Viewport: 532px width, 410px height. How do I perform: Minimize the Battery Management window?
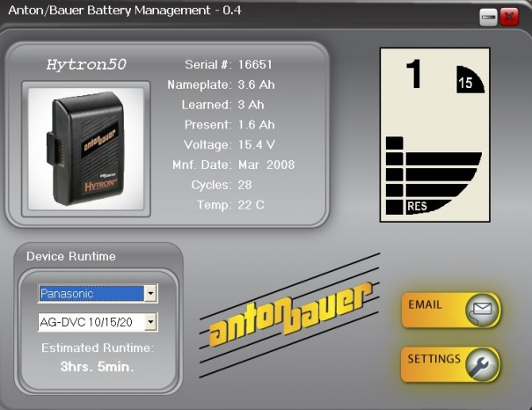(x=488, y=18)
